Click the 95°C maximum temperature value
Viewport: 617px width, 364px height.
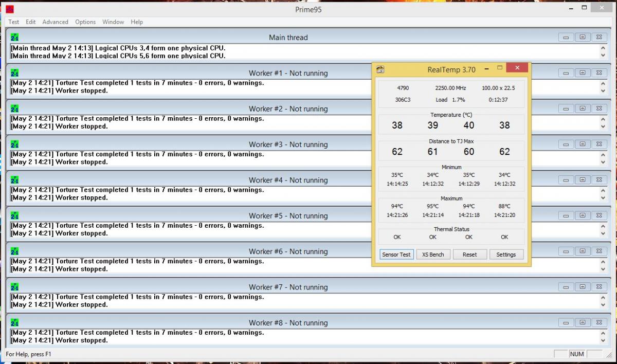(x=432, y=207)
